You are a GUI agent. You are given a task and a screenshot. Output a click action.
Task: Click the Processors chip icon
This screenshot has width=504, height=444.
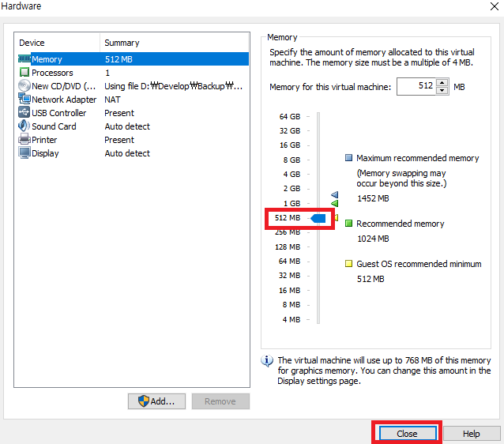pyautogui.click(x=24, y=73)
